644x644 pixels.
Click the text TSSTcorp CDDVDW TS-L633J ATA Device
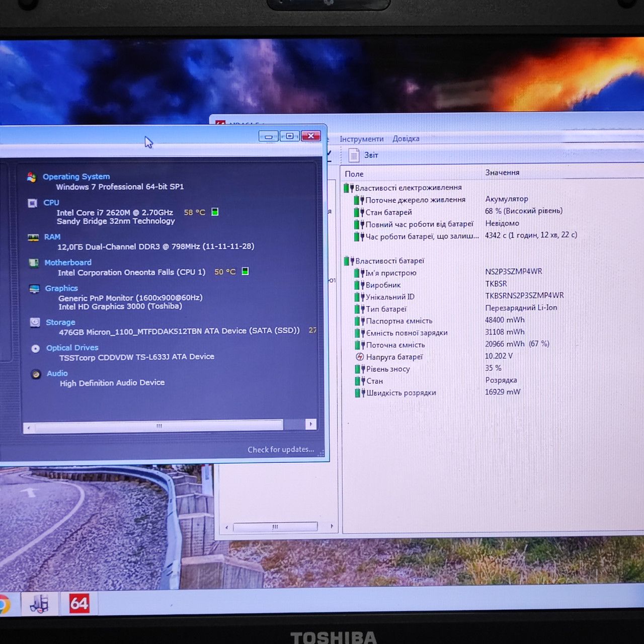(137, 357)
